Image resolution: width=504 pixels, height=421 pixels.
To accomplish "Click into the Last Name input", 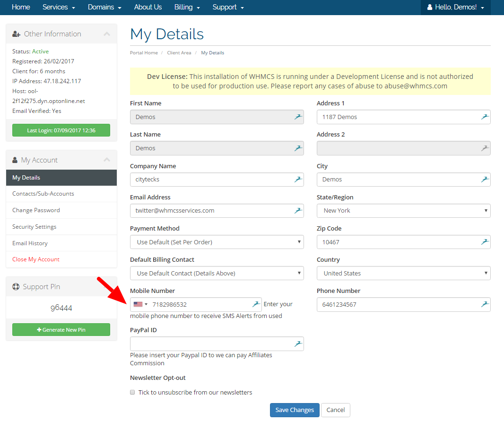I will coord(217,148).
